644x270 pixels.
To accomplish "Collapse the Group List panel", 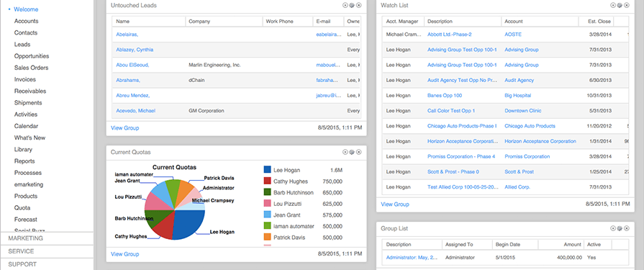I will click(613, 228).
